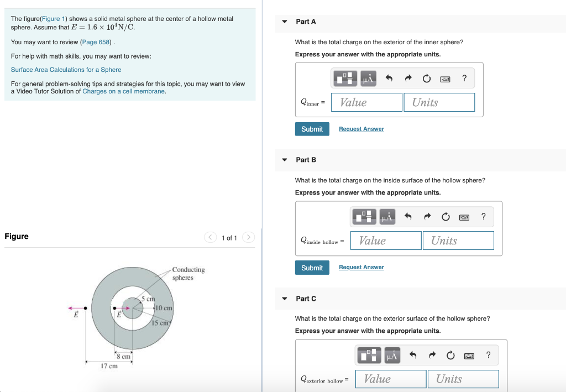Redo entry in Part A toolbar

(x=408, y=79)
